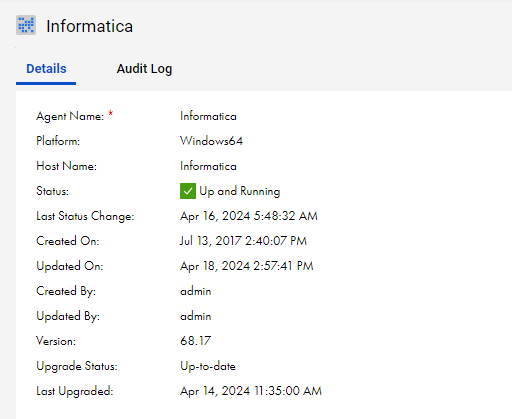Click the Status label

click(52, 191)
